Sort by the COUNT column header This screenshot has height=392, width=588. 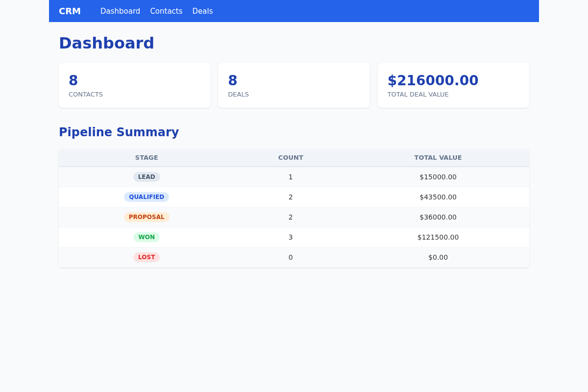(x=291, y=157)
